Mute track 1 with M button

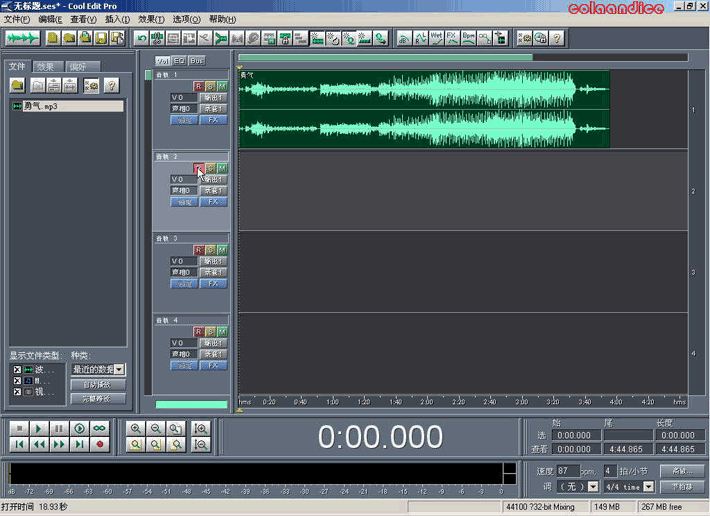coord(222,87)
